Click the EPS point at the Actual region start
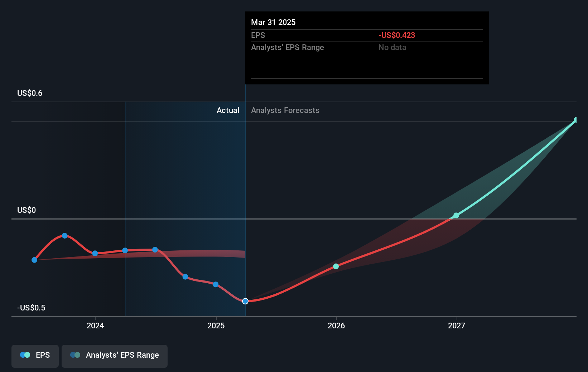Screen dimensions: 588x372 tap(125, 250)
